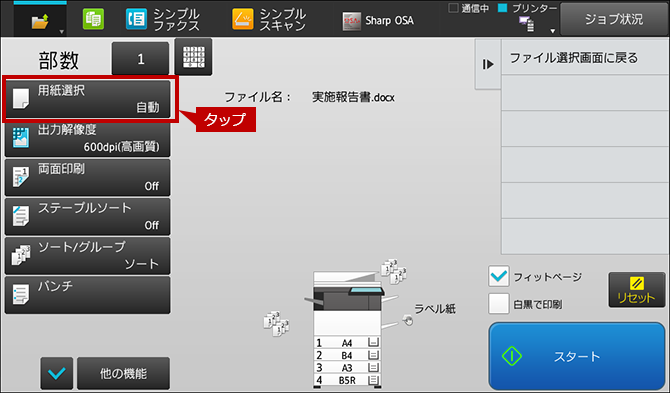This screenshot has height=393, width=670.
Task: Tap the punched page icon in パンチ
Action: coord(21,294)
